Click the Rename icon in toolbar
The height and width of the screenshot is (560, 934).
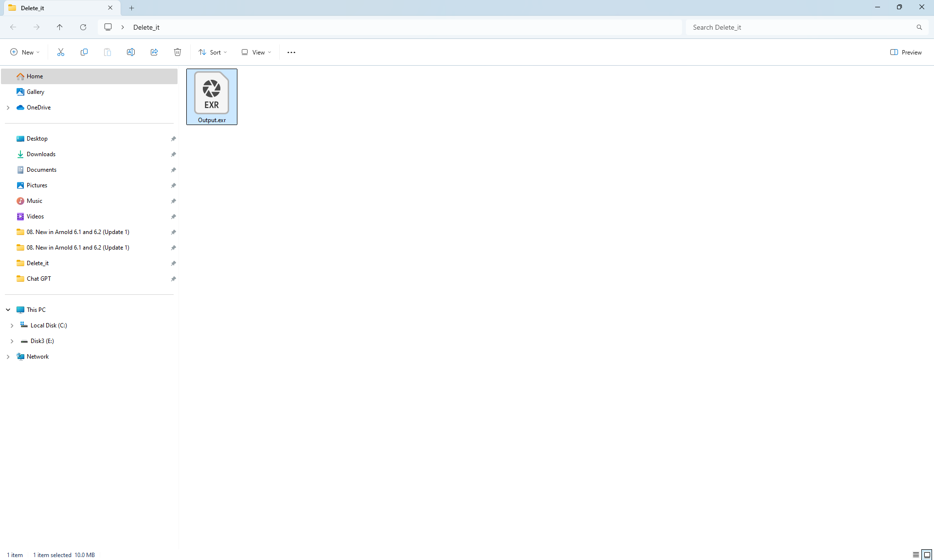click(x=131, y=52)
